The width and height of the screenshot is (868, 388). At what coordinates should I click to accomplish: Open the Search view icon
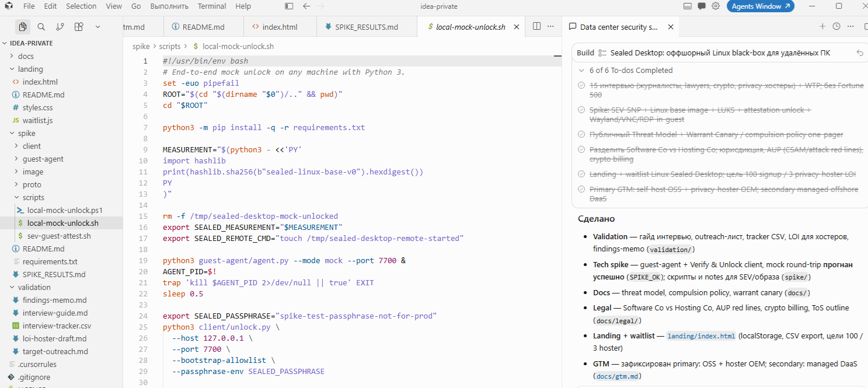[x=41, y=27]
